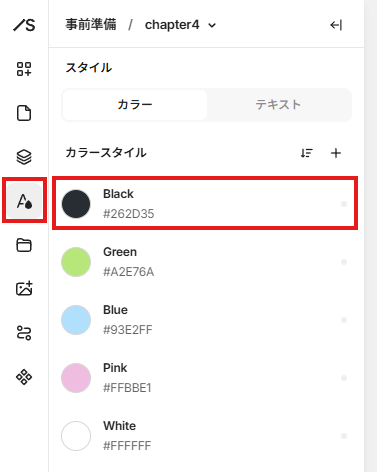
Task: Switch to the テキスト tab
Action: [278, 105]
